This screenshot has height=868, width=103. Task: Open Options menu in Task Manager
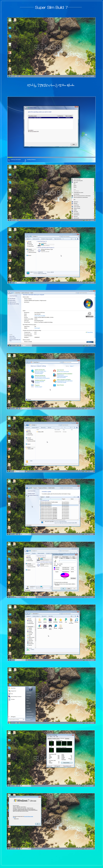tap(51, 737)
